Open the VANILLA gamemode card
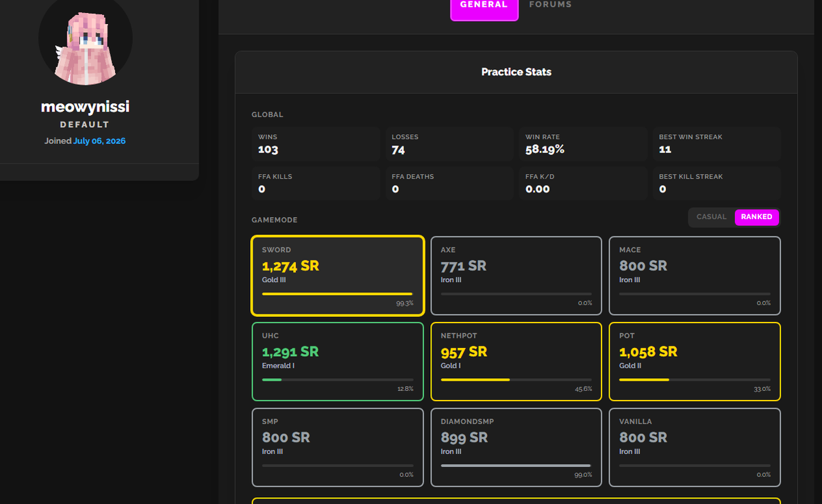This screenshot has width=822, height=504. tap(695, 447)
